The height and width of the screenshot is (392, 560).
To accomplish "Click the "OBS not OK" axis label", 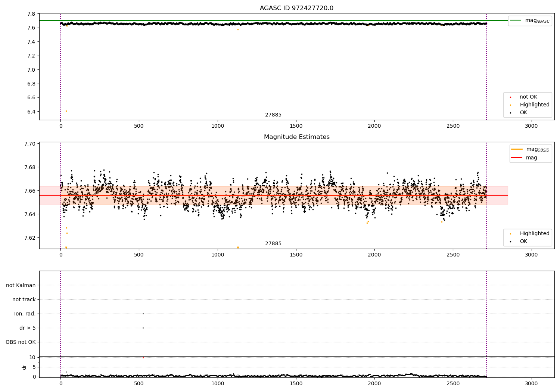I will [x=21, y=342].
